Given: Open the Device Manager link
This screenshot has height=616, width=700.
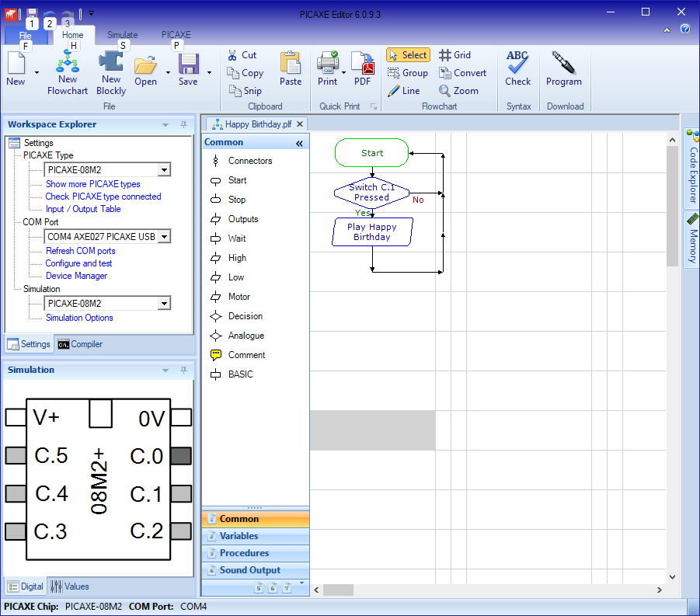Looking at the screenshot, I should click(x=76, y=276).
